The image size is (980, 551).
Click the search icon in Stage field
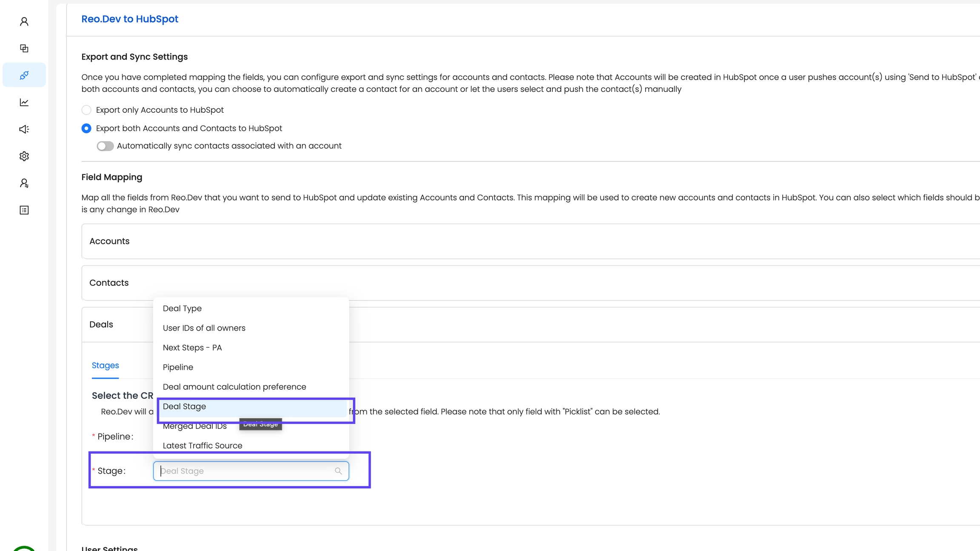tap(338, 471)
